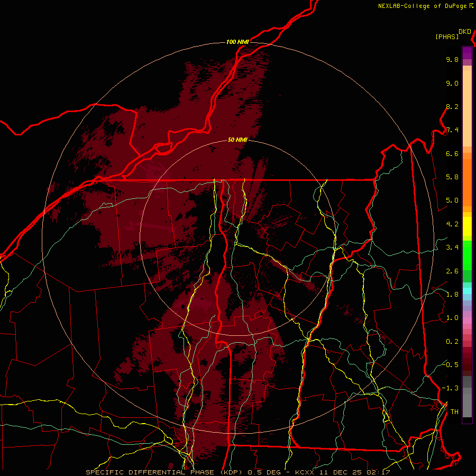Viewport: 476px width, 476px height.
Task: Click the bright green legend color band
Action: point(467,255)
